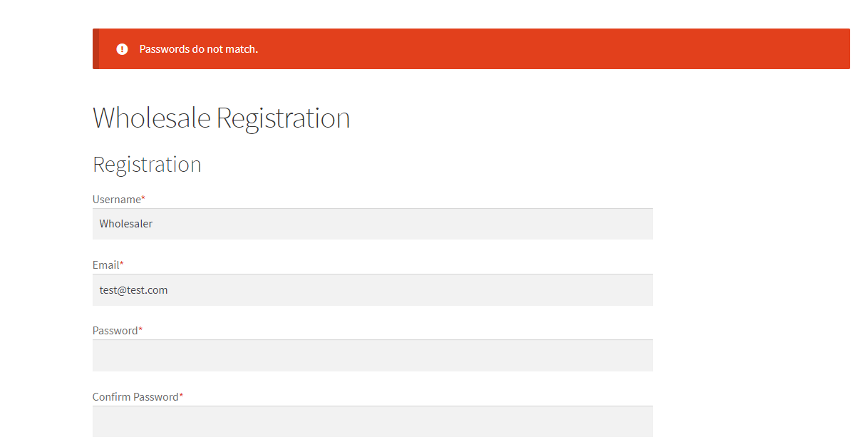Click the Confirm Password label
This screenshot has height=442, width=868.
pos(135,396)
